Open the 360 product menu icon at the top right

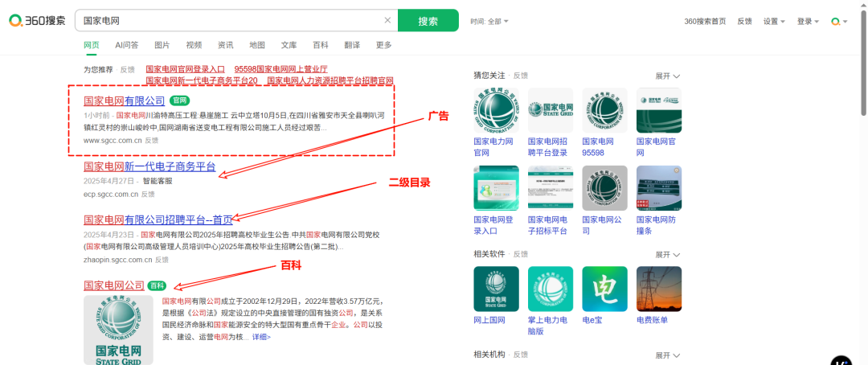838,21
